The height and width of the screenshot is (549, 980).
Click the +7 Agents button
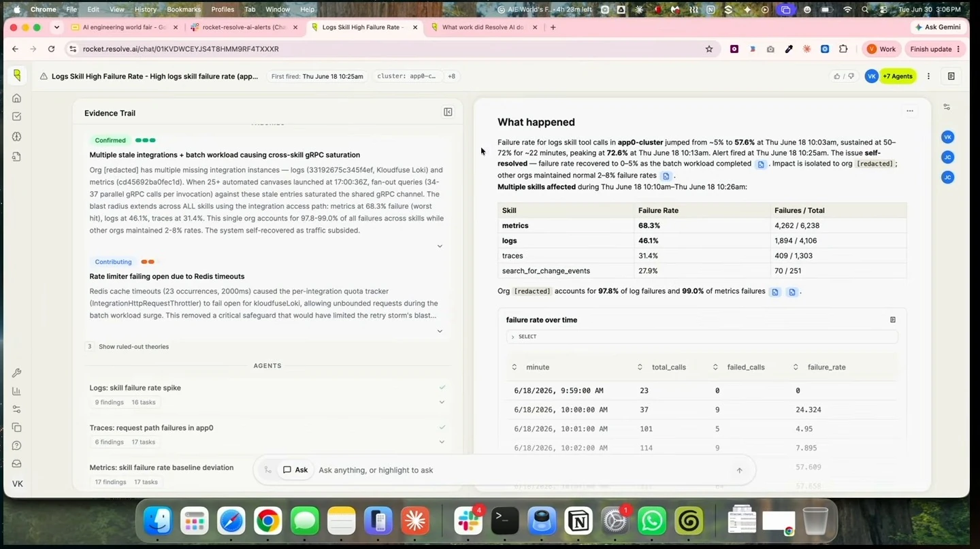(898, 76)
